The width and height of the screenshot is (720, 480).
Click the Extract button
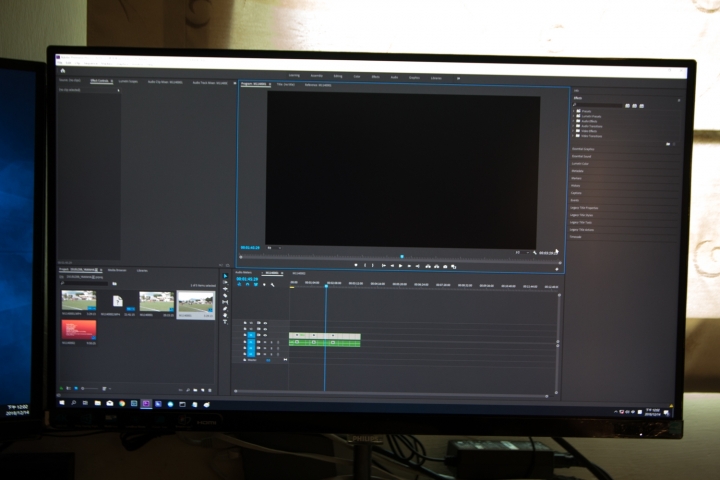[x=436, y=266]
